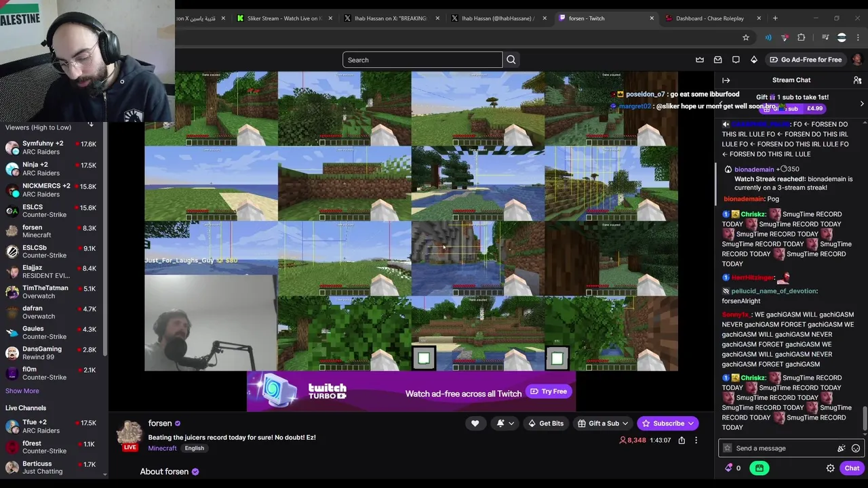Switch to Dashboard - Chase Roleplay tab
Screen dimensions: 868x488
click(x=713, y=18)
